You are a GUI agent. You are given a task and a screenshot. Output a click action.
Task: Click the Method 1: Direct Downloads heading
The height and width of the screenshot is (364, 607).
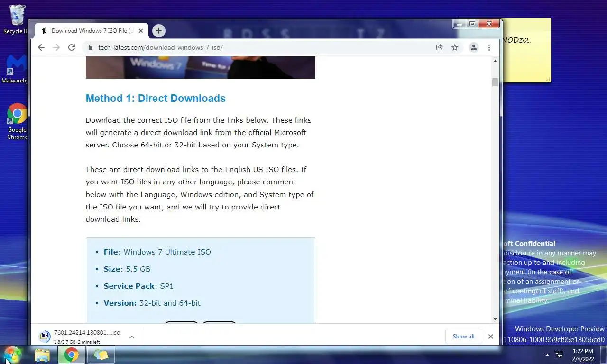(x=156, y=99)
